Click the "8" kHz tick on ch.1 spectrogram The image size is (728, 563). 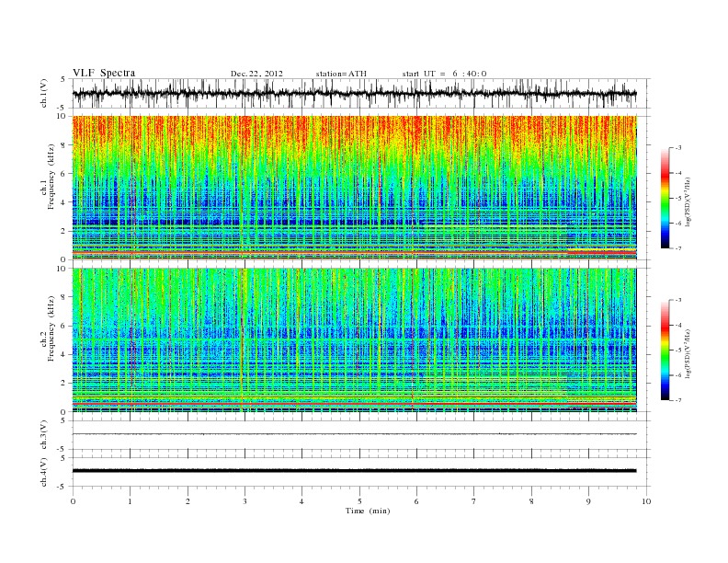(64, 145)
